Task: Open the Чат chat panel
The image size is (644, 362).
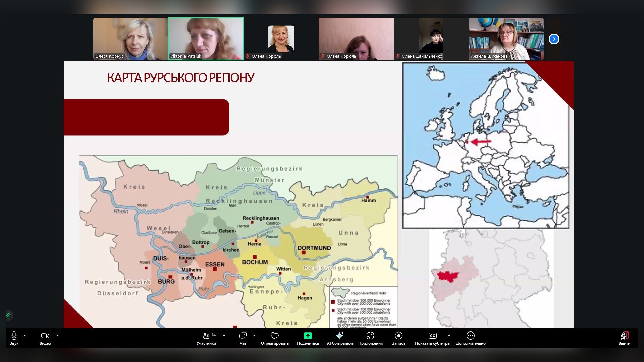Action: coord(243,336)
